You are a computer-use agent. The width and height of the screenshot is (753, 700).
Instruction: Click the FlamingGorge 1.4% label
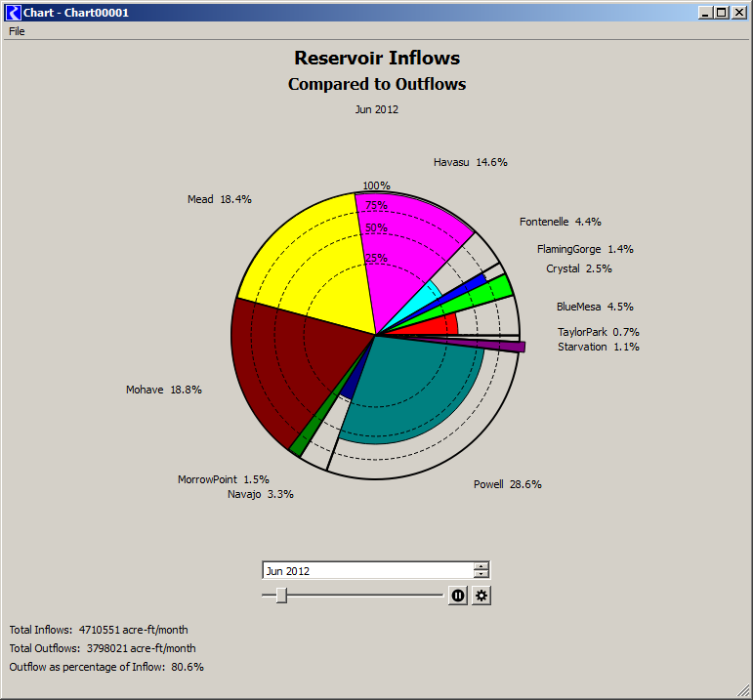pos(585,249)
